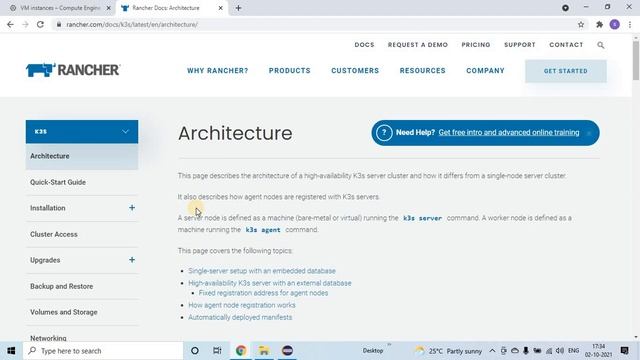
Task: Click the page vertical scrollbar thumb
Action: [x=636, y=60]
